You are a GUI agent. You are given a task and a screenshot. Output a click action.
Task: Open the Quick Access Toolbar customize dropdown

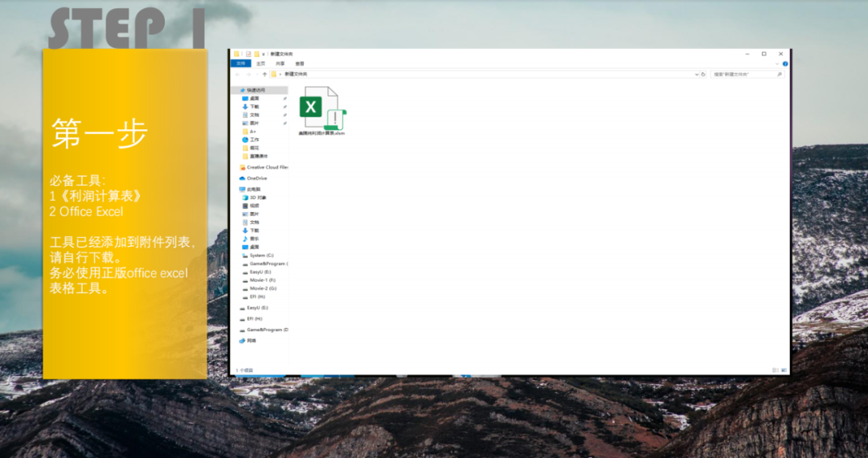264,54
